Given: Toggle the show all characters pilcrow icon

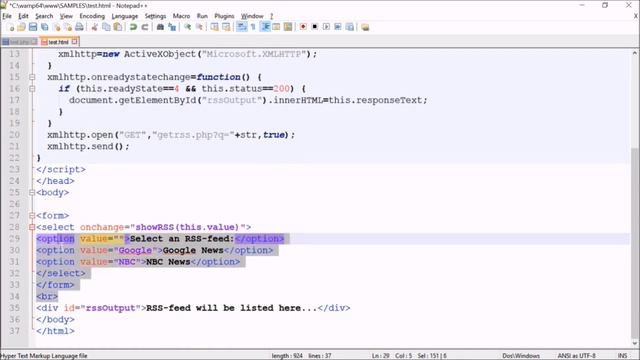Looking at the screenshot, I should [x=253, y=27].
